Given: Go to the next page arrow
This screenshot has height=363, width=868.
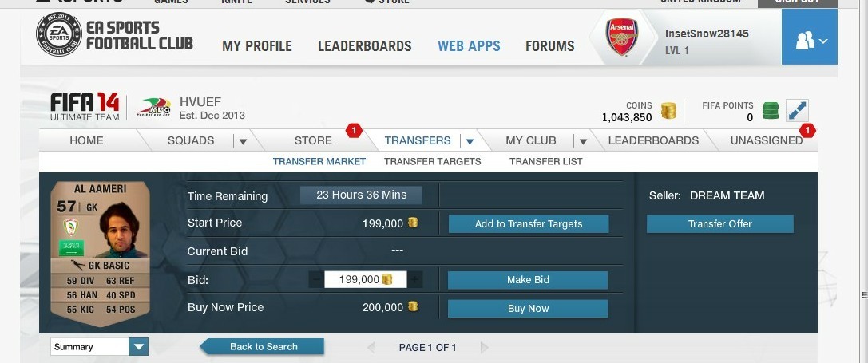Looking at the screenshot, I should click(484, 348).
